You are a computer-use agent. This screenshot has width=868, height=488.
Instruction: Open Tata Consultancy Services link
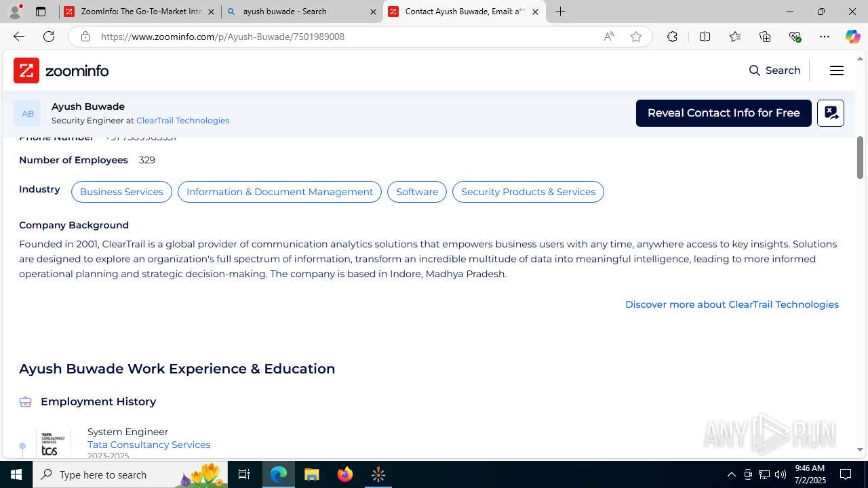(x=149, y=445)
